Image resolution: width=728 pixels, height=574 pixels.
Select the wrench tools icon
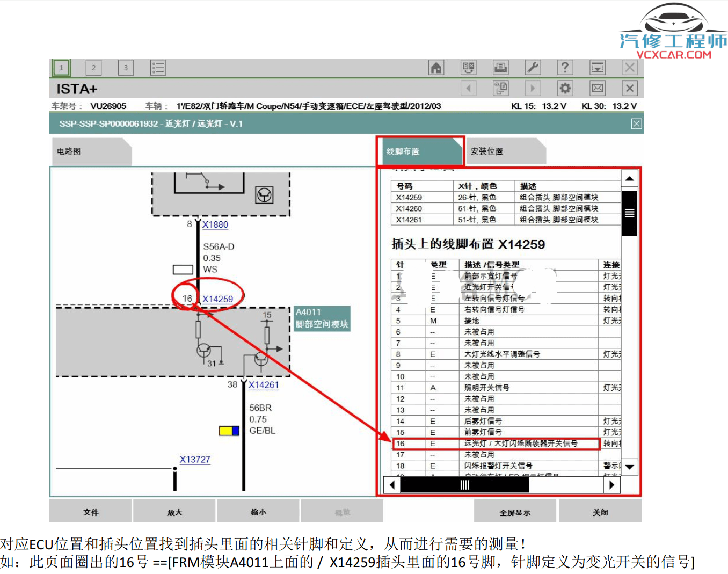pos(533,67)
